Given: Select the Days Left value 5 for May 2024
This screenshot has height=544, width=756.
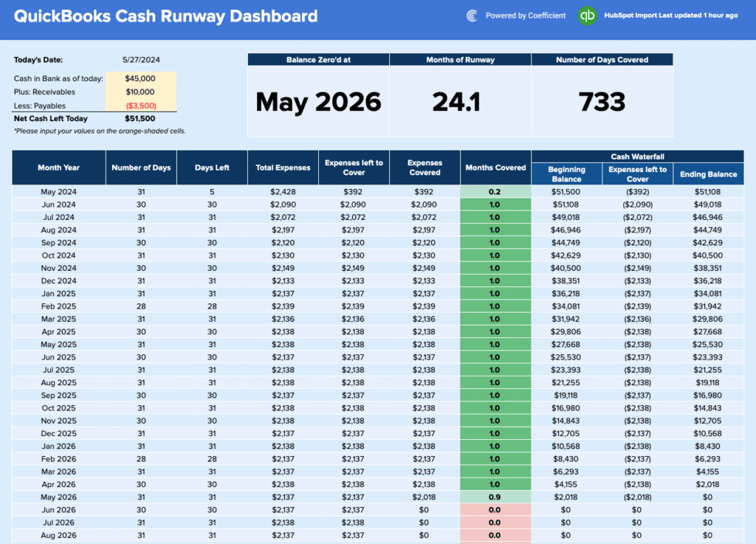Looking at the screenshot, I should [212, 192].
